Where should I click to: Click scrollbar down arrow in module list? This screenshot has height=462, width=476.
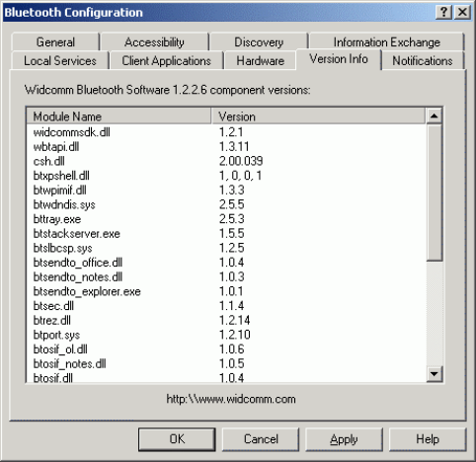[435, 374]
